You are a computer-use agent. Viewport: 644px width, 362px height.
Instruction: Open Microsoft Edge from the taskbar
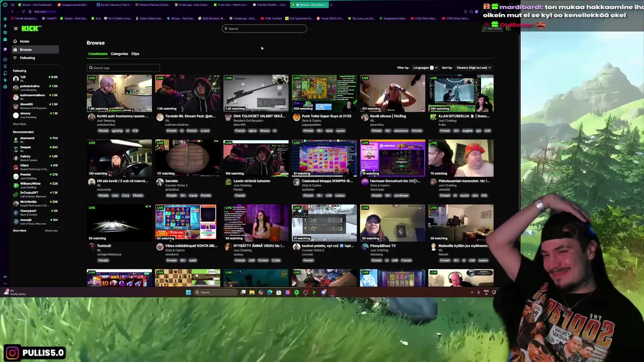[x=270, y=292]
